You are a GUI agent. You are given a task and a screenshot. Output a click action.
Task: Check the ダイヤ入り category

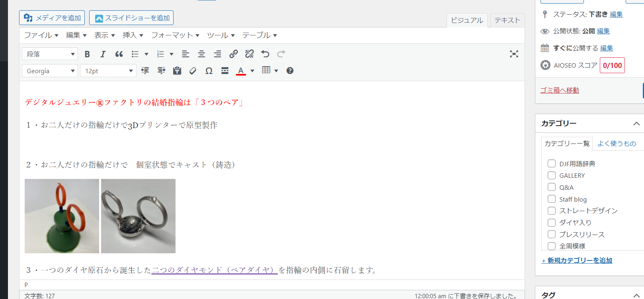pyautogui.click(x=552, y=222)
